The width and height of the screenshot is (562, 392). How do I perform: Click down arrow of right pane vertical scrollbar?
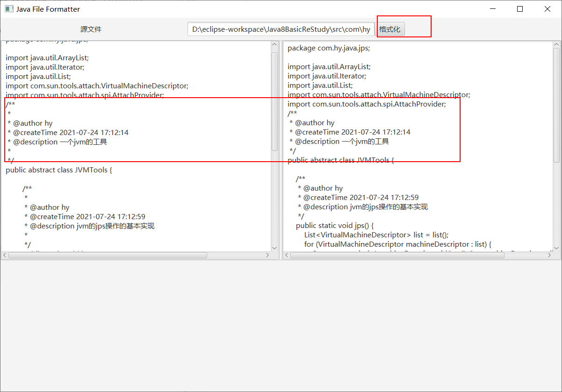pyautogui.click(x=556, y=248)
